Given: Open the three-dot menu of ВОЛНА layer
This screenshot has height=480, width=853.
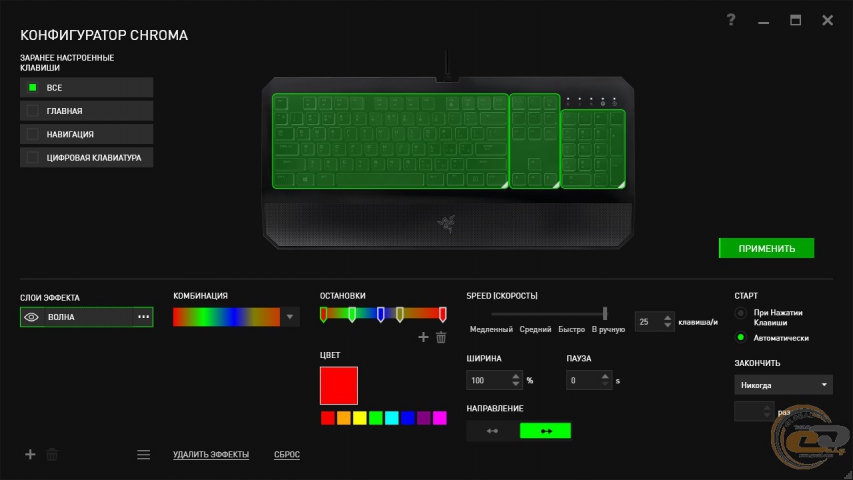Looking at the screenshot, I should coord(143,317).
